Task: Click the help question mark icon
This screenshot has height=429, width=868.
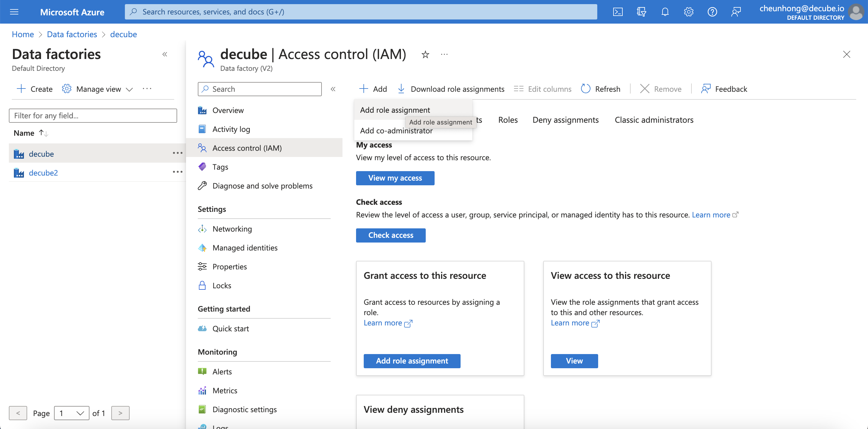Action: pyautogui.click(x=712, y=12)
